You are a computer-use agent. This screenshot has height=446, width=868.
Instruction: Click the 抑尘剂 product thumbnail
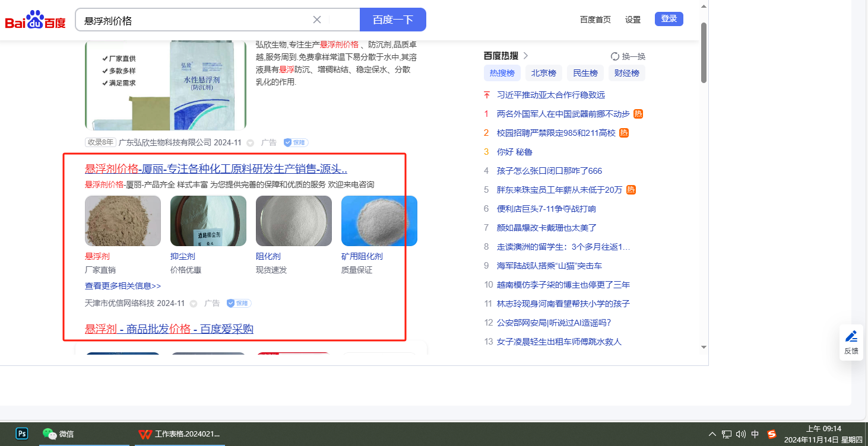(208, 221)
